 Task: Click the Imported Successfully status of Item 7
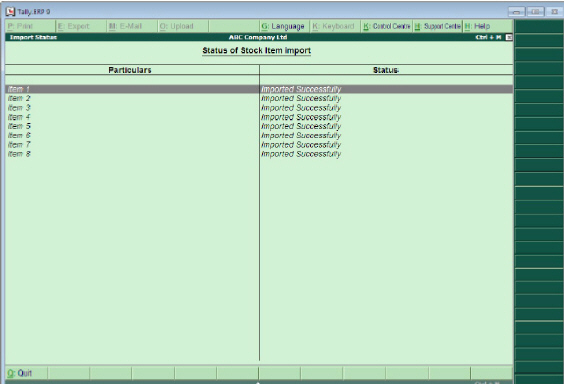coord(301,145)
